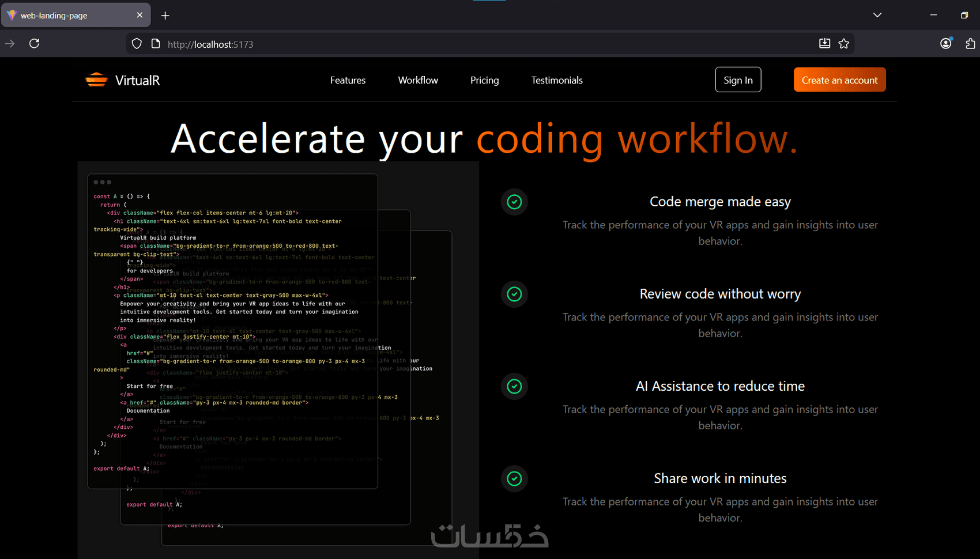
Task: Click the VirtualR orange logo icon
Action: pos(96,80)
